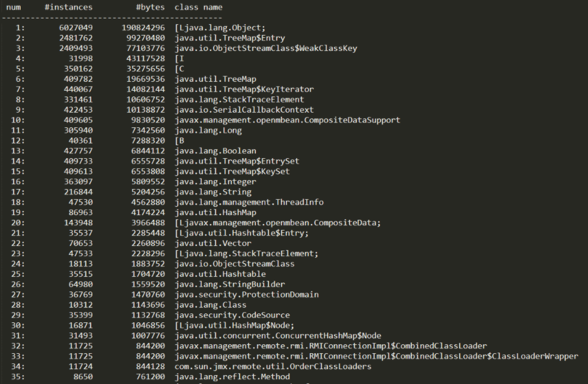Click the 'class name' column header
The width and height of the screenshot is (588, 384).
[198, 7]
